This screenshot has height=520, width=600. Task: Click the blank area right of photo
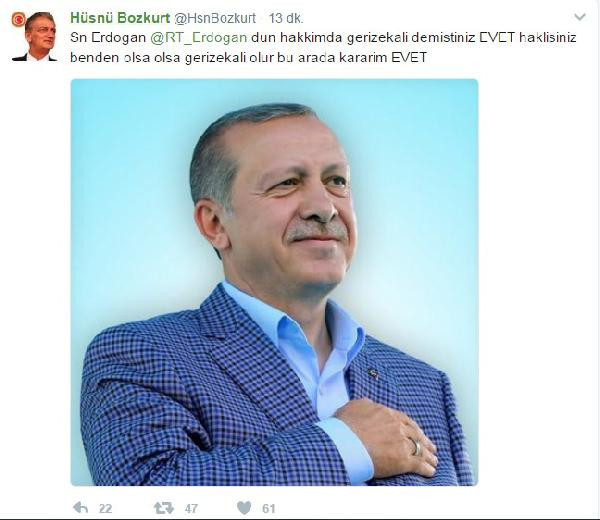[538, 282]
